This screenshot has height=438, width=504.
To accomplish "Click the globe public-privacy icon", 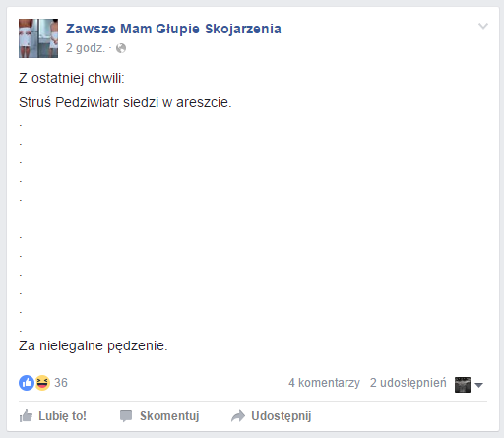I will click(121, 48).
